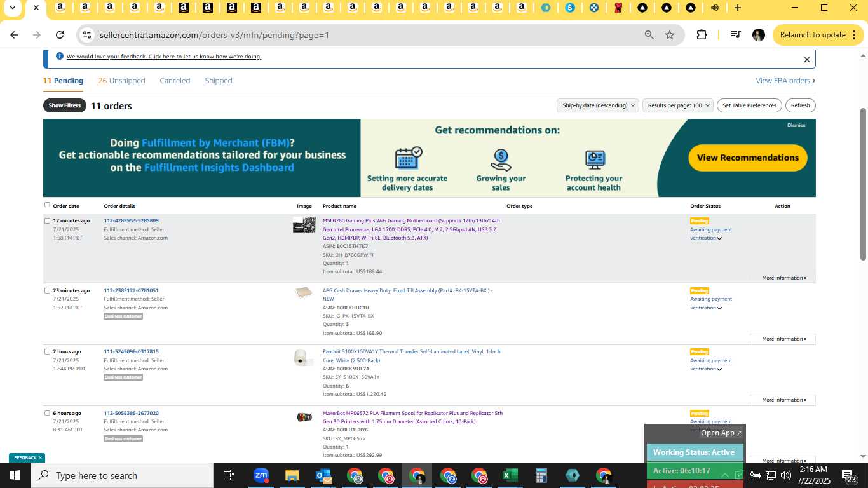Screen dimensions: 868x488
Task: Switch to the Unshipped orders tab
Action: tap(121, 81)
